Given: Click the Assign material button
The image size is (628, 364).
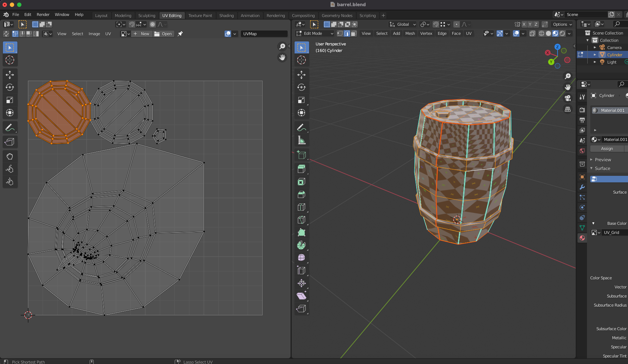Looking at the screenshot, I should pos(607,149).
